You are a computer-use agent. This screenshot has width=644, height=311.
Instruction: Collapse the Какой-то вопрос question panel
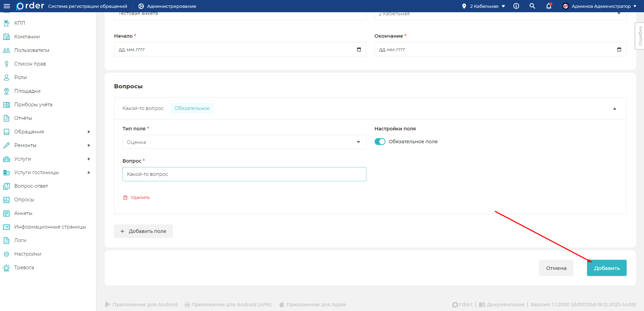click(614, 109)
